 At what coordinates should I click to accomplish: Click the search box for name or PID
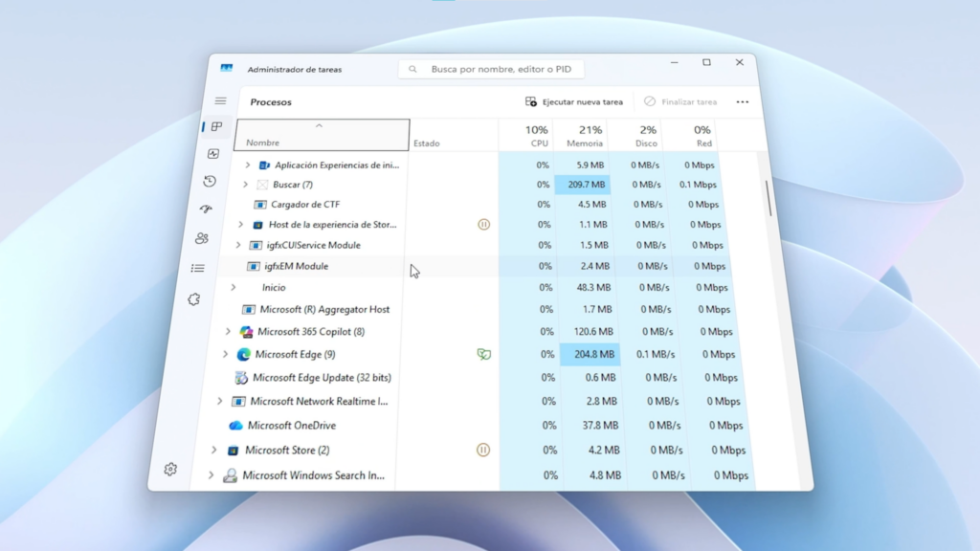click(491, 69)
